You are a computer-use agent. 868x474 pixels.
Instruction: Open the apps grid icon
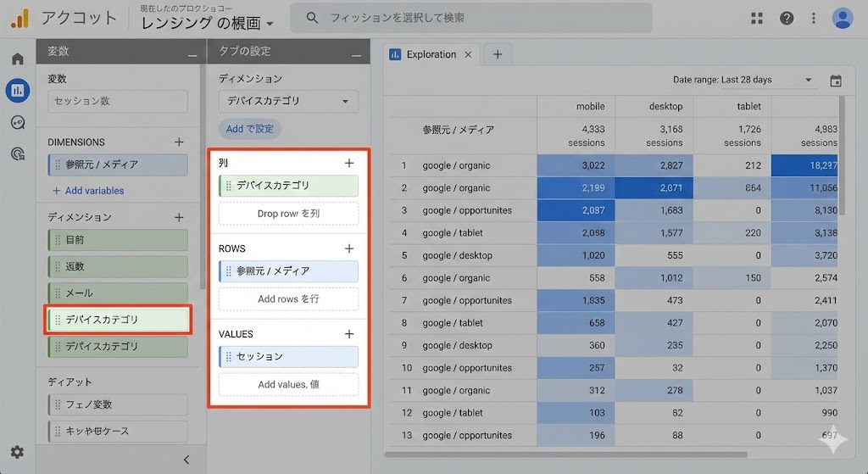point(757,19)
